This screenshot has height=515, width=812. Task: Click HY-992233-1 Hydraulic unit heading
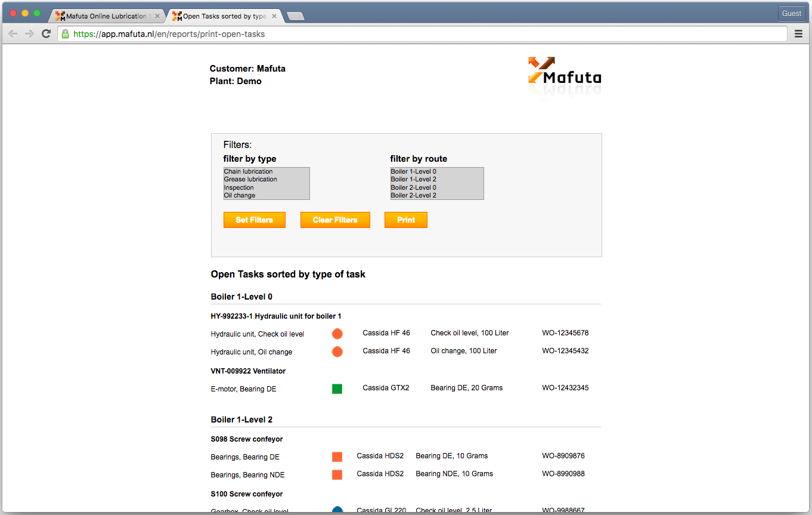coord(276,316)
